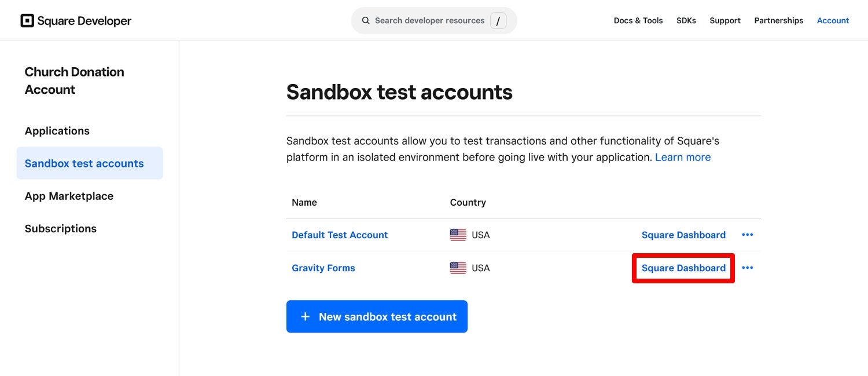Image resolution: width=868 pixels, height=376 pixels.
Task: Click the USA flag for Gravity Forms
Action: 458,268
